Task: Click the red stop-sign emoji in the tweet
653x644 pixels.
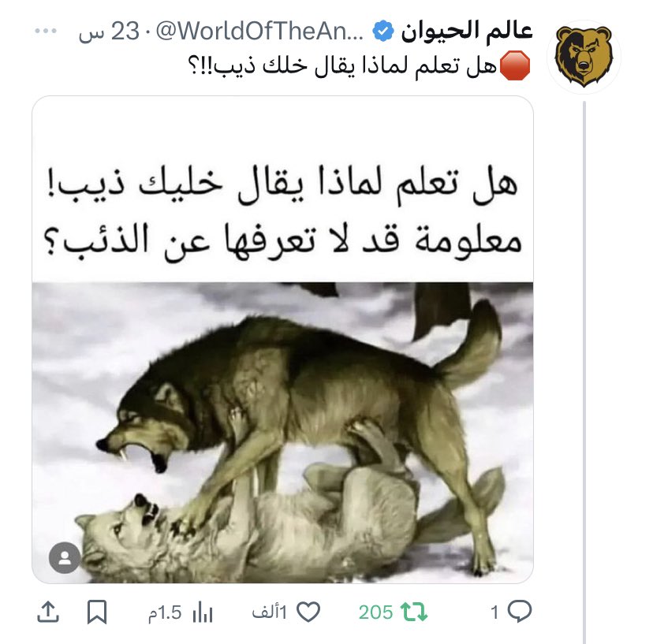Action: click(x=515, y=65)
